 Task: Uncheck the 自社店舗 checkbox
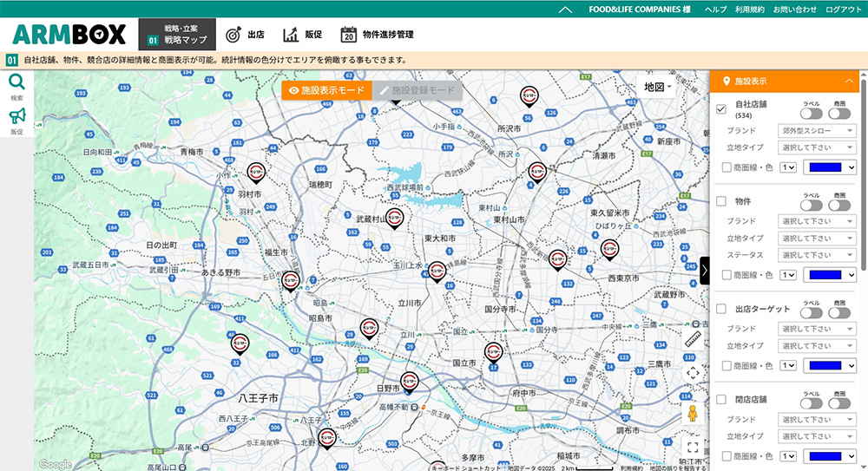pos(721,108)
